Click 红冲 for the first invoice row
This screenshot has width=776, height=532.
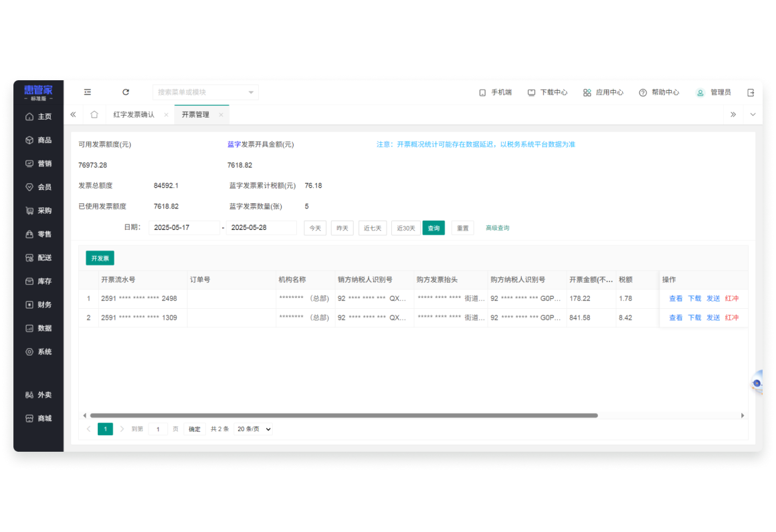tap(732, 299)
